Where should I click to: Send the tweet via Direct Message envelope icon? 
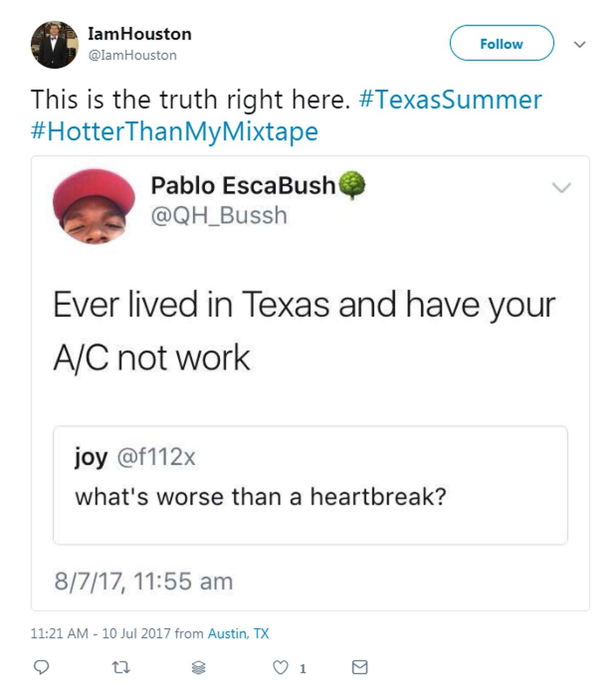360,667
